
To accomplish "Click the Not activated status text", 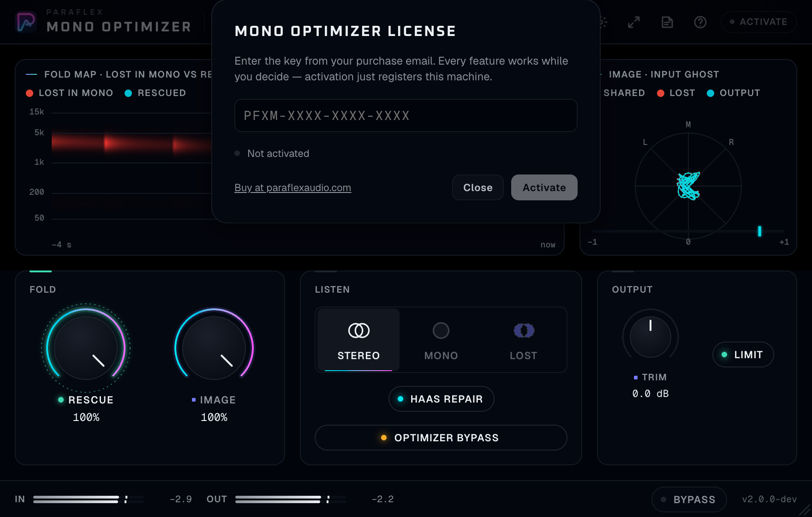I will click(x=278, y=153).
